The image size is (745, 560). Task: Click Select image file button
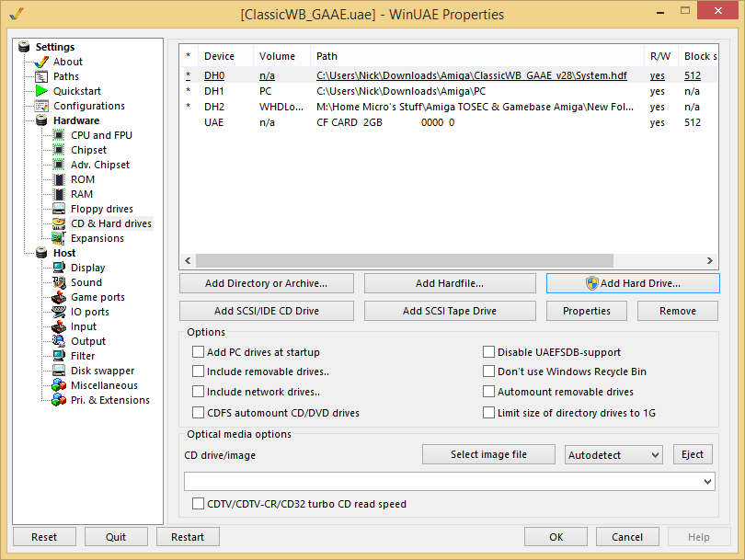[x=488, y=454]
